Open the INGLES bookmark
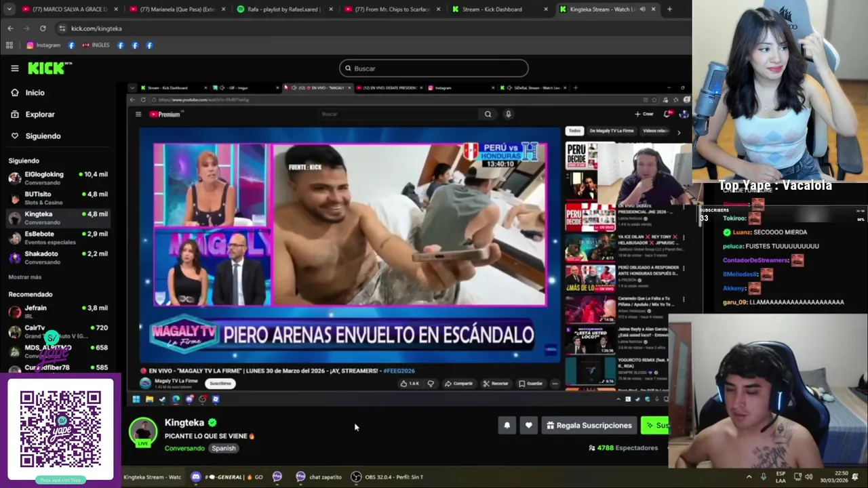Image resolution: width=868 pixels, height=488 pixels. 96,45
